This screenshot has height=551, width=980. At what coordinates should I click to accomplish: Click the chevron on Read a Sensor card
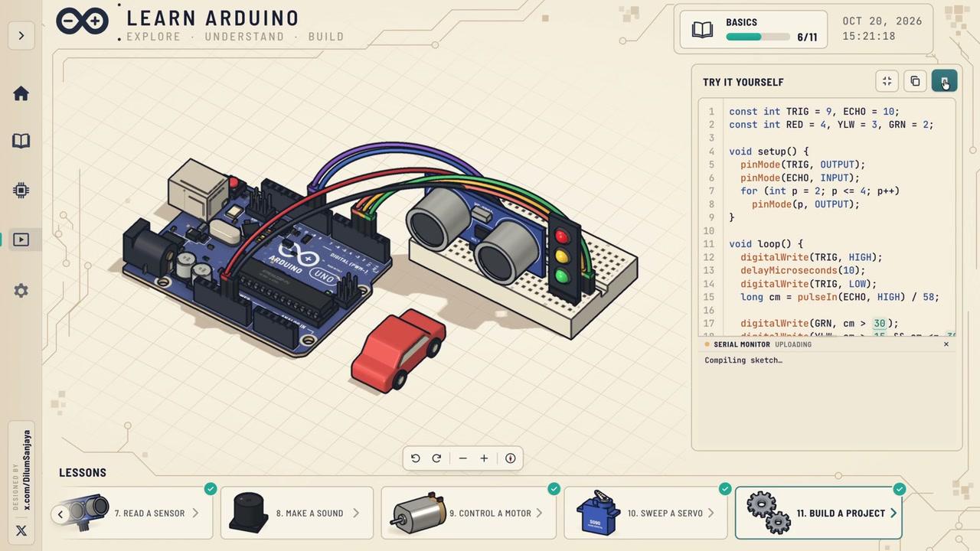pyautogui.click(x=195, y=514)
